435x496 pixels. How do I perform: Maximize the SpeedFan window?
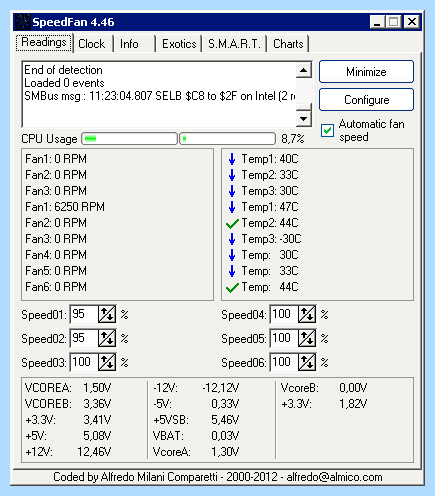tap(394, 22)
